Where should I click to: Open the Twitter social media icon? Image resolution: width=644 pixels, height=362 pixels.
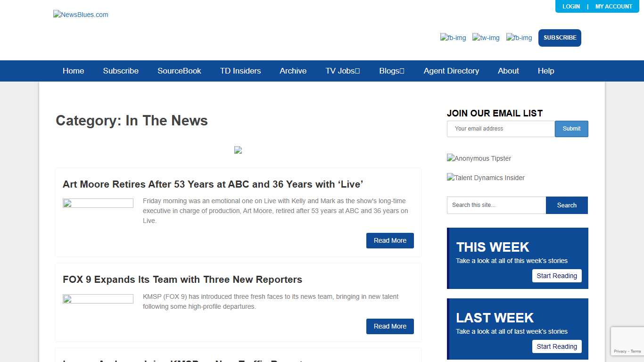click(486, 38)
